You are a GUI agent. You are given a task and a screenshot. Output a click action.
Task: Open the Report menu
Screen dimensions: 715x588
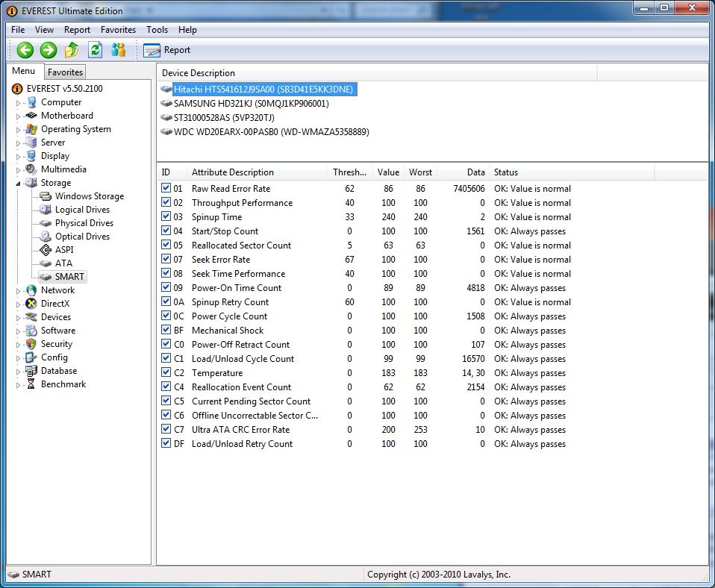[x=77, y=30]
